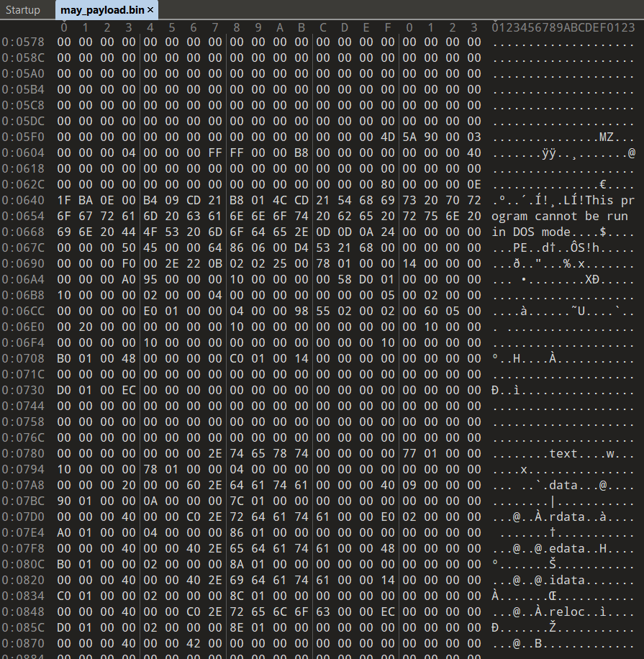Click the 0:0640 address label

(24, 200)
